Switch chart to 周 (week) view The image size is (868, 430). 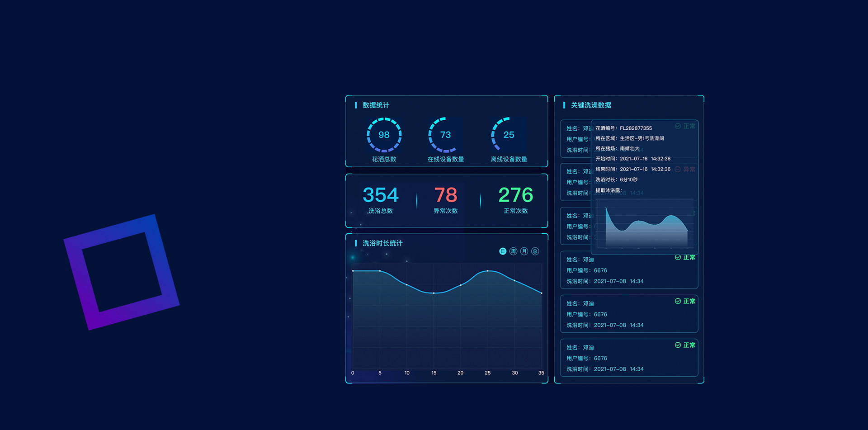513,251
